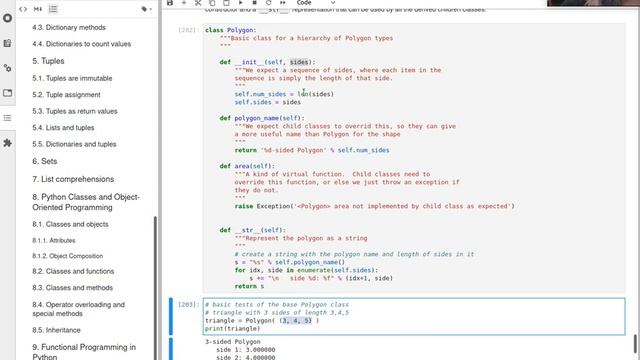Cut selected cell with scissors icon
Image resolution: width=640 pixels, height=360 pixels.
pos(198,3)
